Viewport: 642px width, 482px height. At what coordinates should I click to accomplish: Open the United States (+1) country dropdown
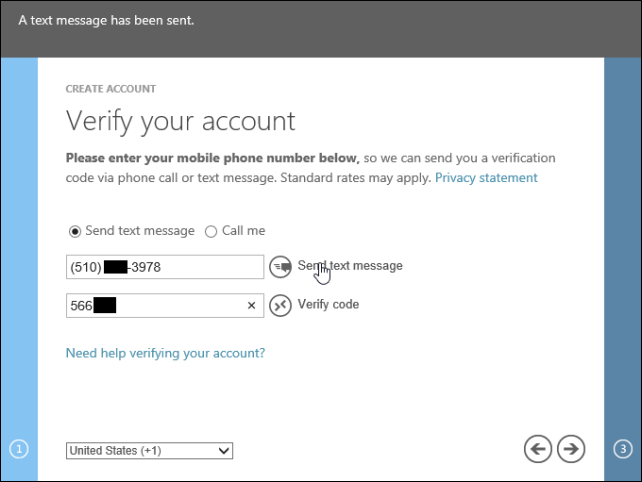[149, 450]
